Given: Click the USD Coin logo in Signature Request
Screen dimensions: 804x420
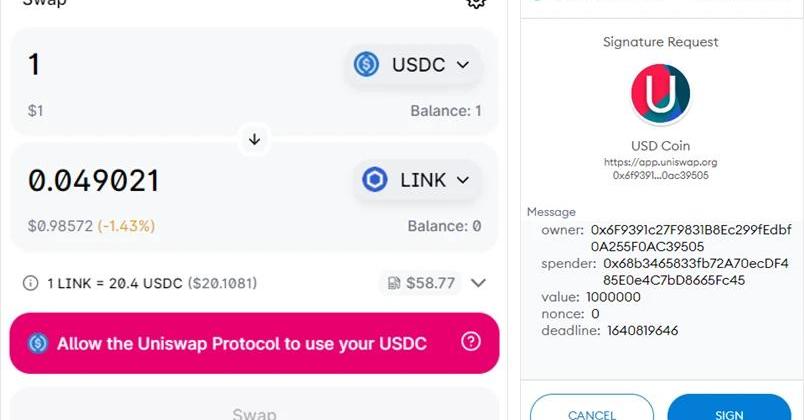Looking at the screenshot, I should 660,94.
